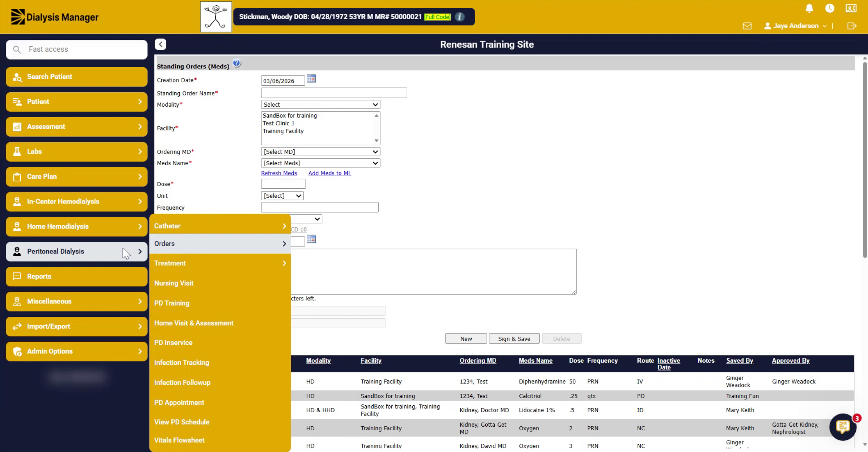Click the Refresh Meds link
868x452 pixels.
pyautogui.click(x=279, y=173)
